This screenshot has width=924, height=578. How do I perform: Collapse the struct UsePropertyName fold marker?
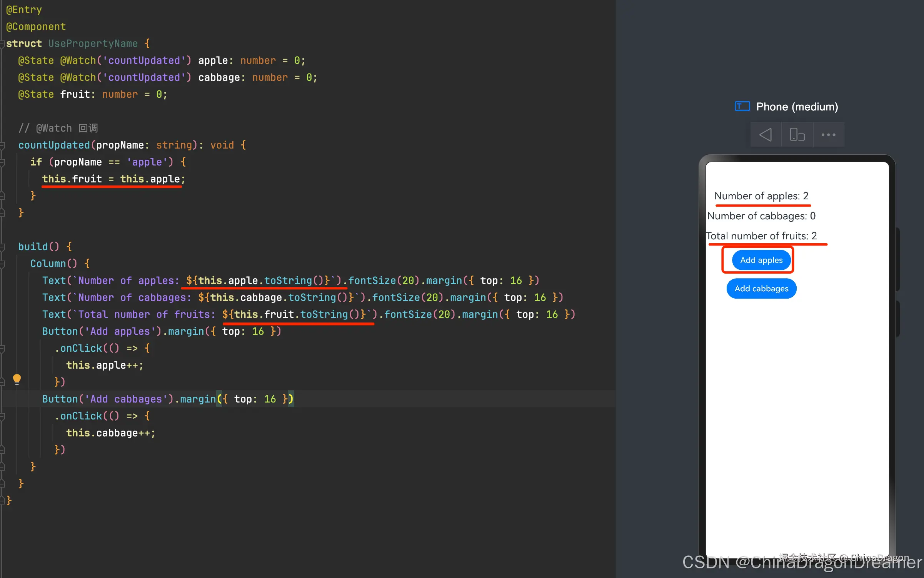pos(2,44)
